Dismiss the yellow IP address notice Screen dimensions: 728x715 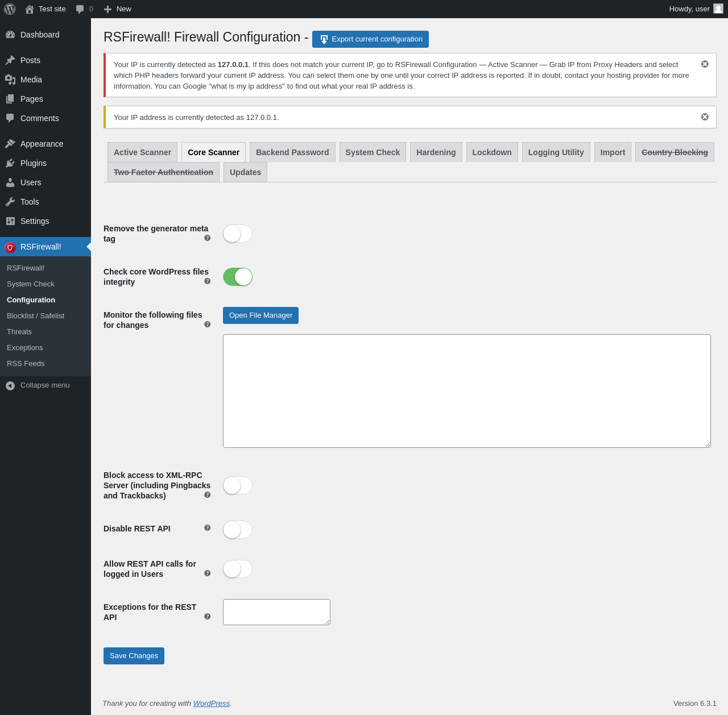click(x=705, y=117)
